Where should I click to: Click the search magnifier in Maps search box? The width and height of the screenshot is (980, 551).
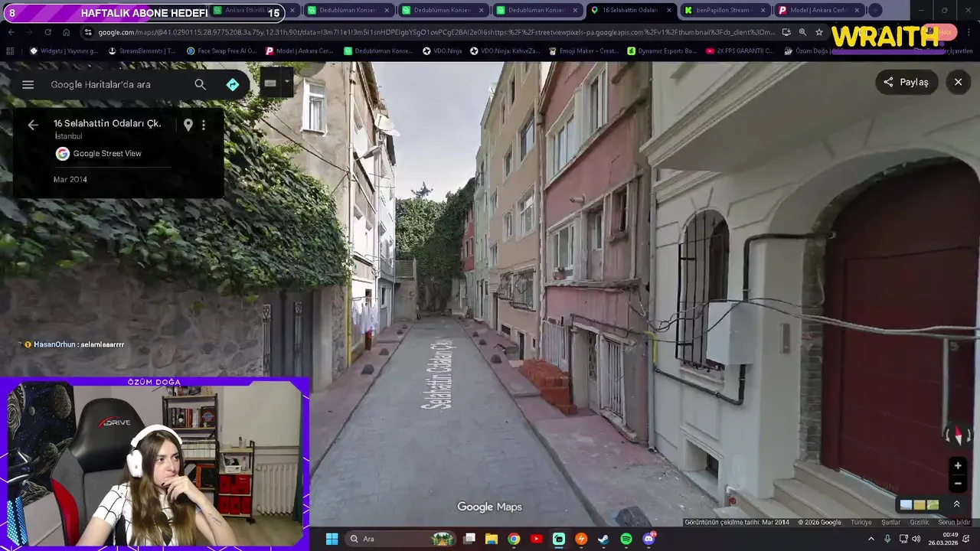pyautogui.click(x=200, y=84)
